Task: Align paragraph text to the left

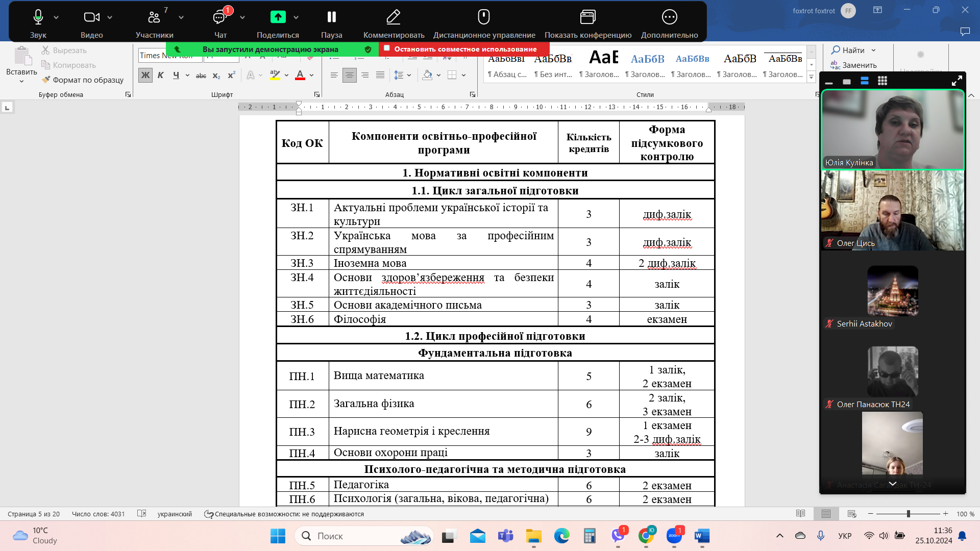Action: pos(334,76)
